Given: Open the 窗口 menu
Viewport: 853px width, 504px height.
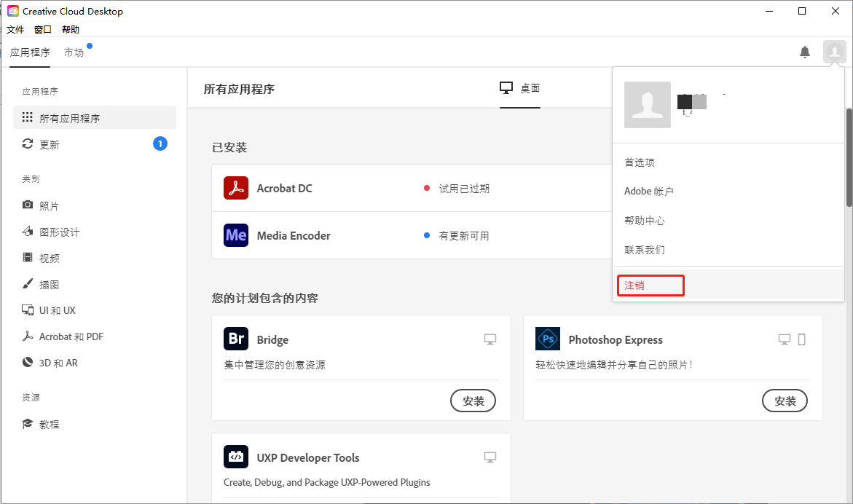Looking at the screenshot, I should tap(43, 29).
